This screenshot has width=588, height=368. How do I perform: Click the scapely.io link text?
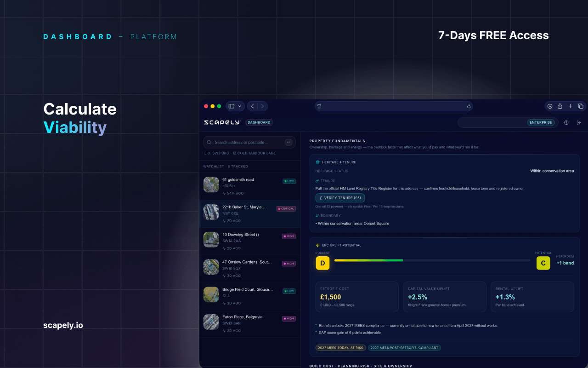pyautogui.click(x=63, y=325)
